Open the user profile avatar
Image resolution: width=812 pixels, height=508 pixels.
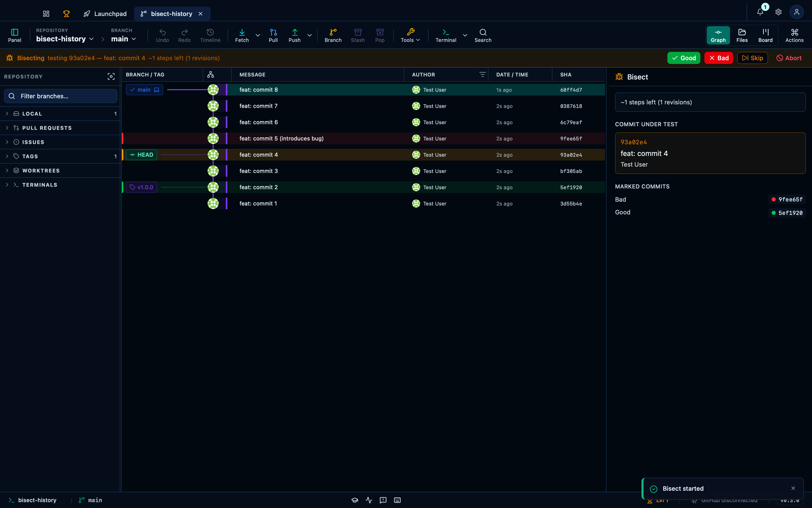click(x=797, y=12)
